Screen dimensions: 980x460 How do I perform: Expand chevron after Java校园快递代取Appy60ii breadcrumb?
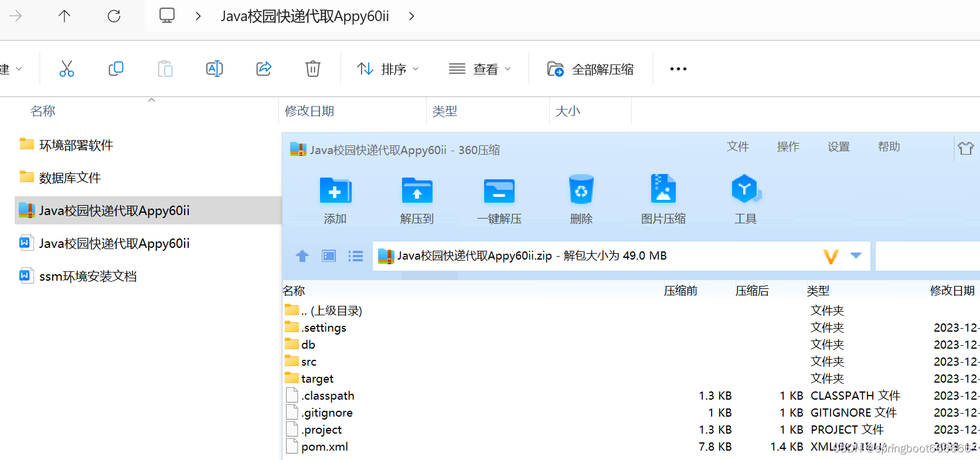(x=411, y=16)
